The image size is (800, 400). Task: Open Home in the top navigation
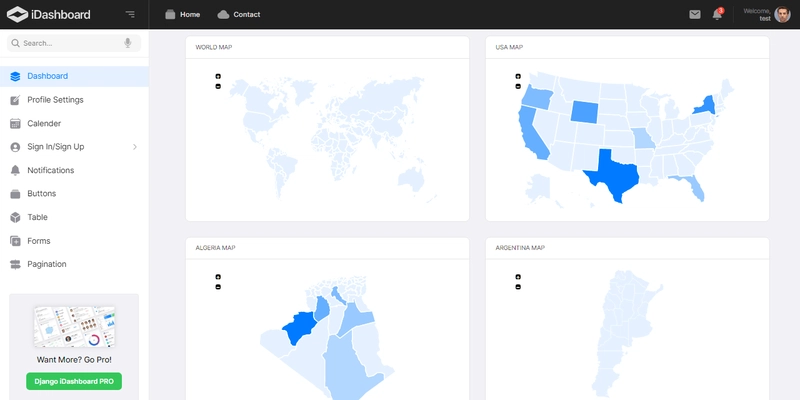182,14
